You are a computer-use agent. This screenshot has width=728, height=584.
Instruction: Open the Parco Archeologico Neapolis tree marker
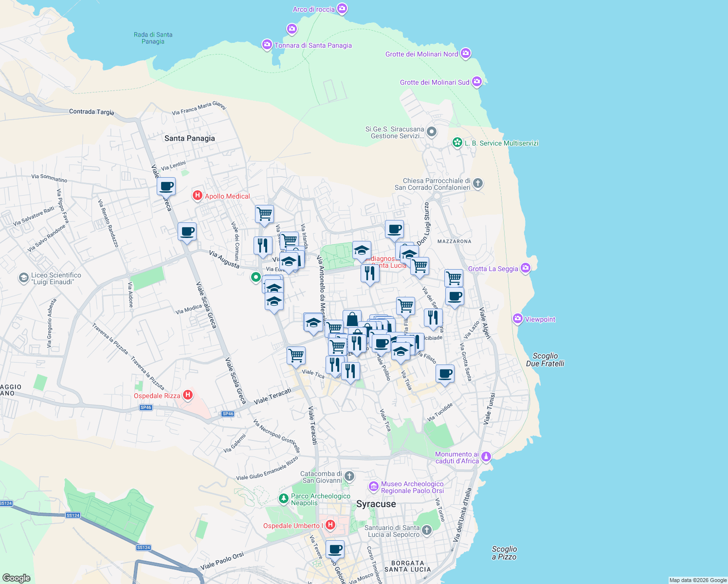click(284, 498)
